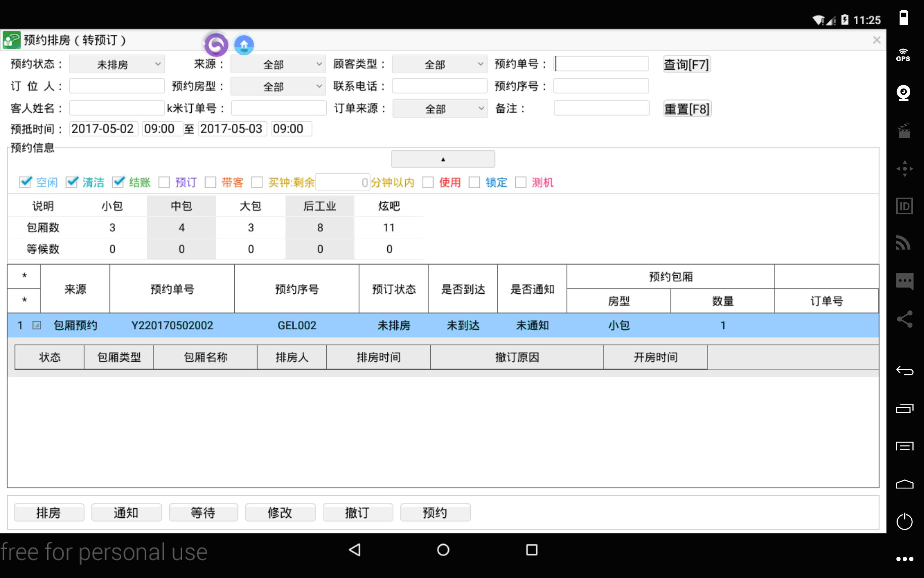This screenshot has height=578, width=924.
Task: Click the 撤订 button
Action: [358, 513]
